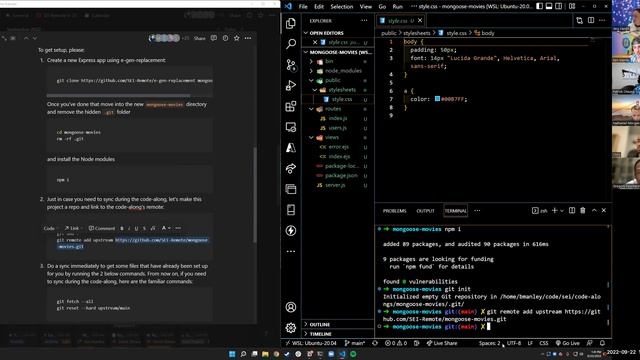Open the File menu

click(303, 7)
